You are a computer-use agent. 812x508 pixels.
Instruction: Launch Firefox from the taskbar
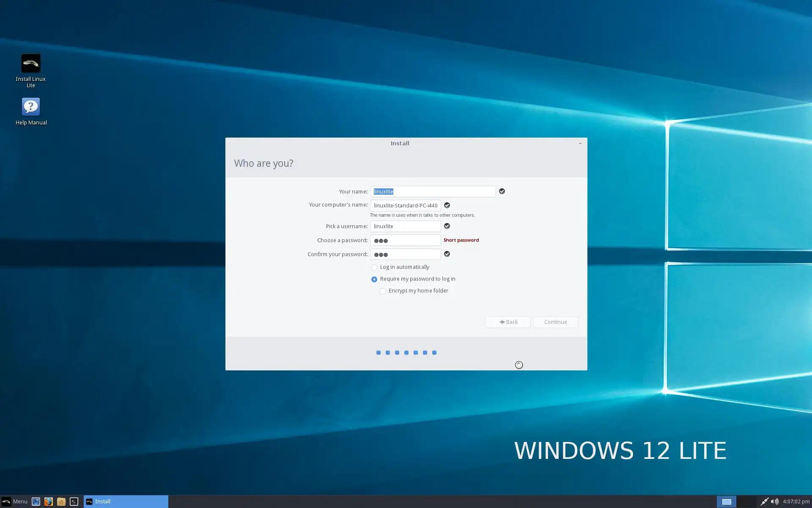(x=49, y=502)
